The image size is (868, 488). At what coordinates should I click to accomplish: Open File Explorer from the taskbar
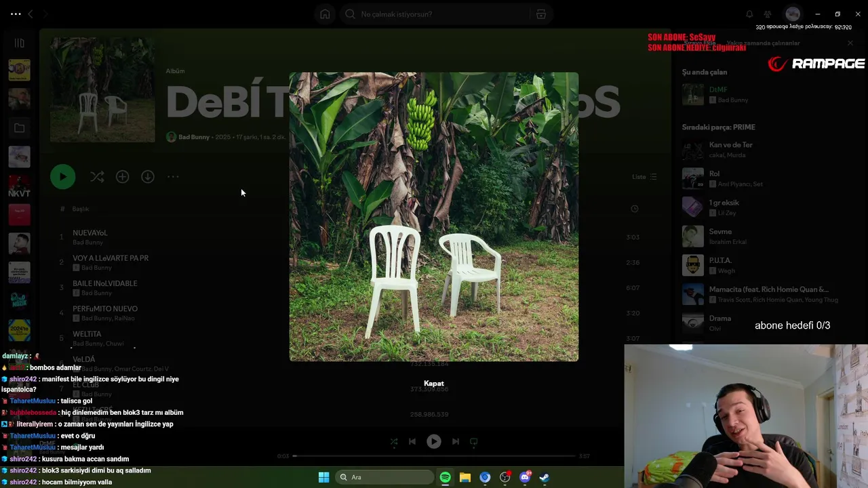tap(465, 477)
